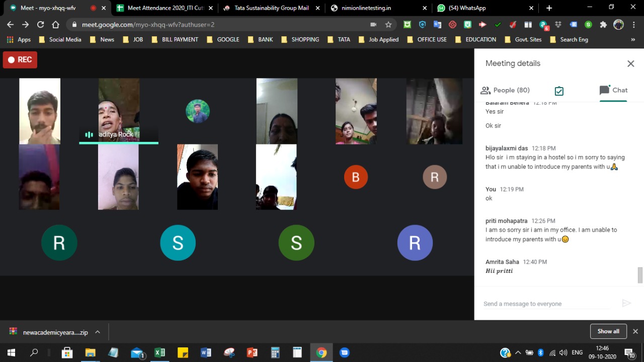
Task: Click Show all downloads button
Action: pyautogui.click(x=608, y=331)
